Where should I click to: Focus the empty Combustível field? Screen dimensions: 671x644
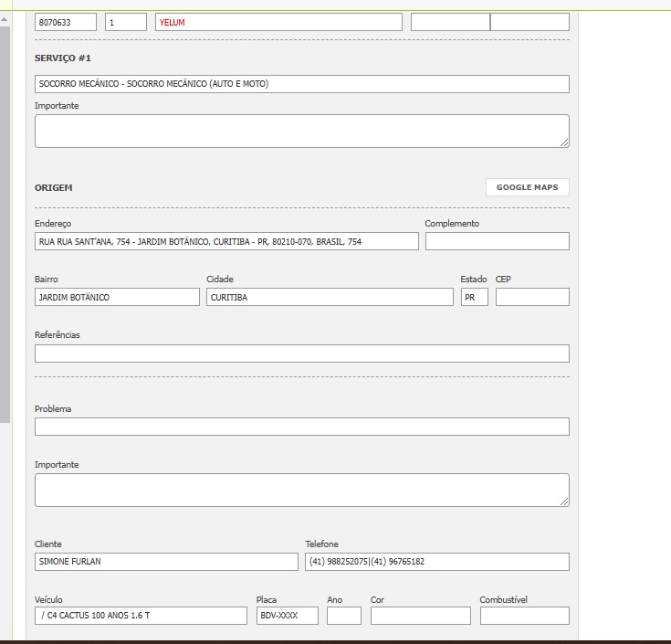point(524,616)
